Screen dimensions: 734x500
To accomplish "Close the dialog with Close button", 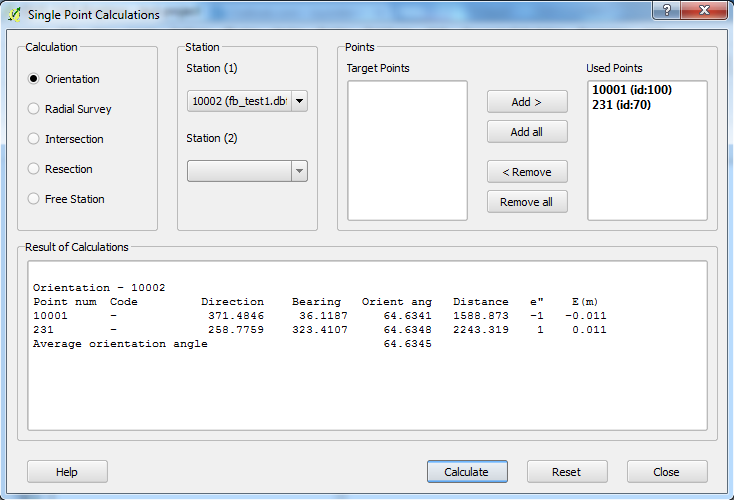I will click(x=667, y=472).
